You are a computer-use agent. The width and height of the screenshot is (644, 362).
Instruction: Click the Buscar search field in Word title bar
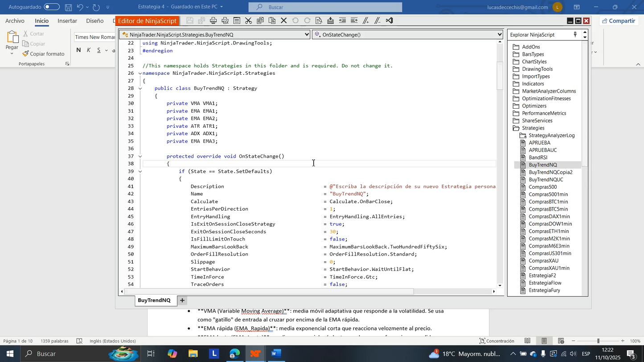pos(325,7)
